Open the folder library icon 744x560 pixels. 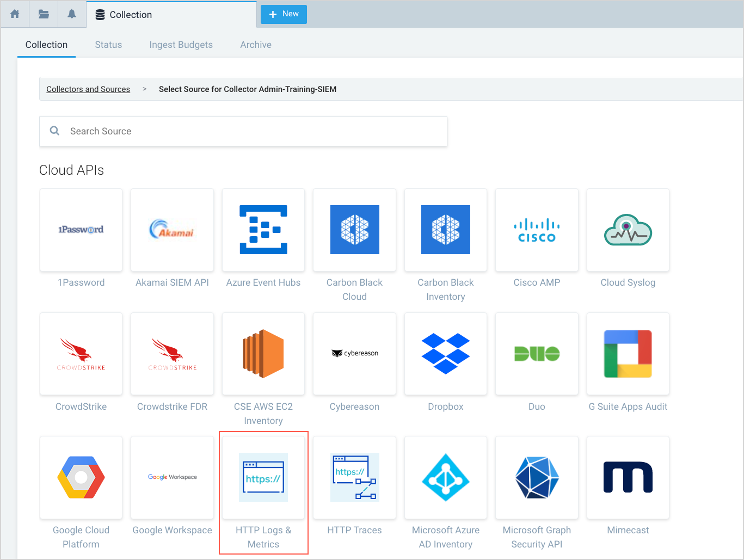[44, 14]
